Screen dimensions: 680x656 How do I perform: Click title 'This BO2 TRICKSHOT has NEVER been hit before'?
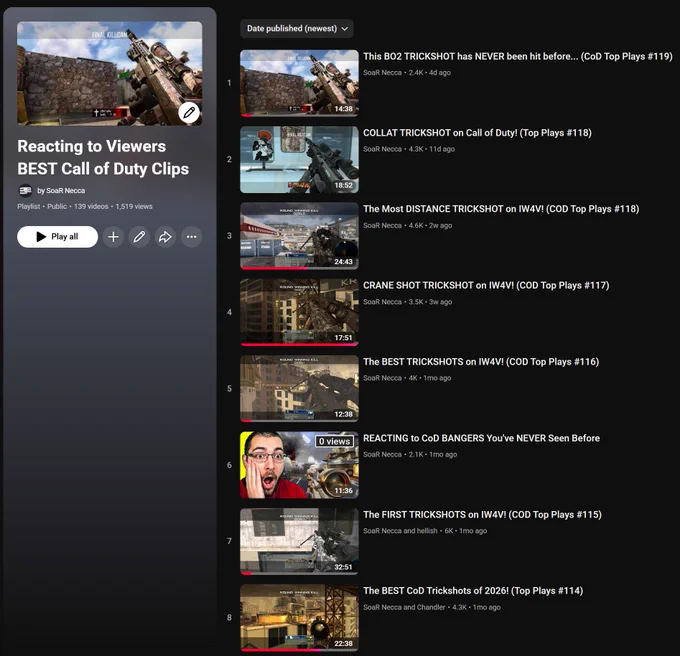[x=518, y=56]
